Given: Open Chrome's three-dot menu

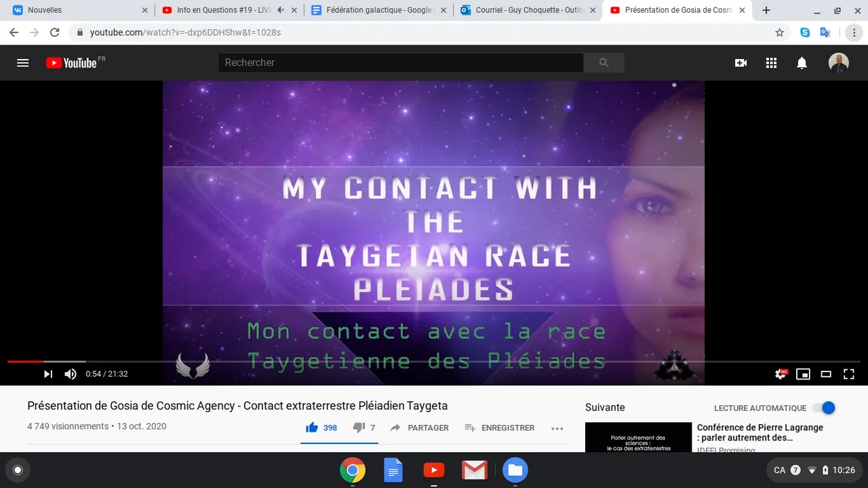Looking at the screenshot, I should click(x=854, y=33).
